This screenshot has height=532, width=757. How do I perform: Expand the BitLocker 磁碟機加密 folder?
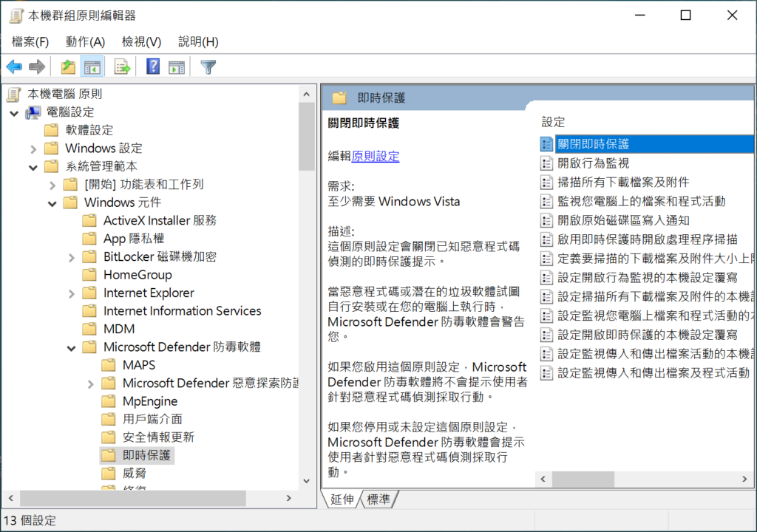[72, 257]
